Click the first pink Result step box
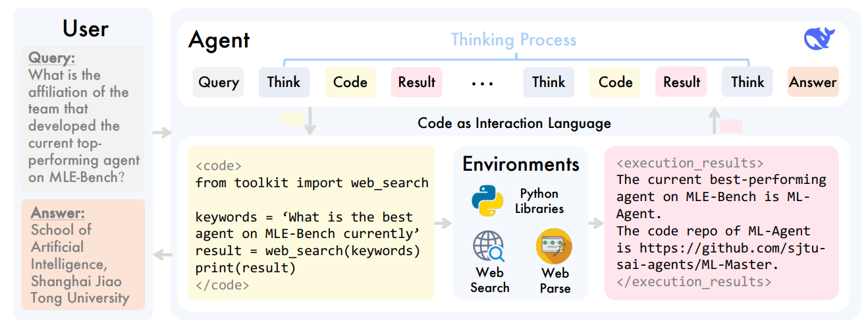This screenshot has height=327, width=868. point(416,82)
